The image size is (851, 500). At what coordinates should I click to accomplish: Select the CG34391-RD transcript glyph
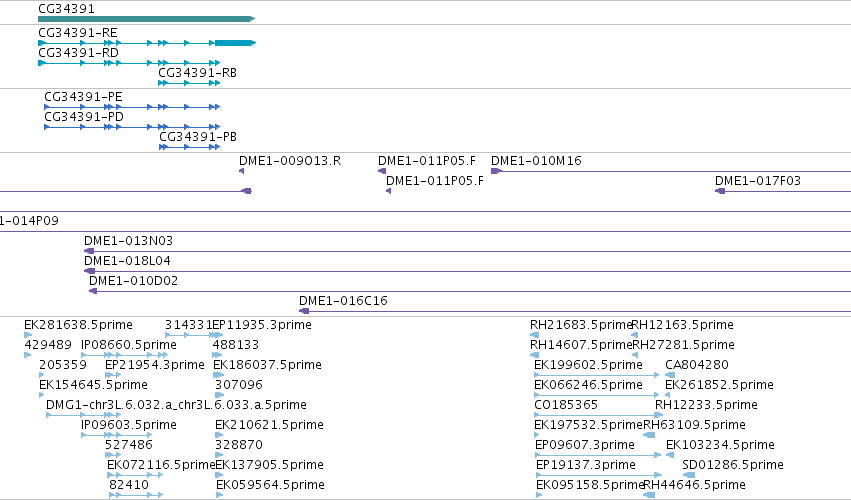[x=129, y=63]
